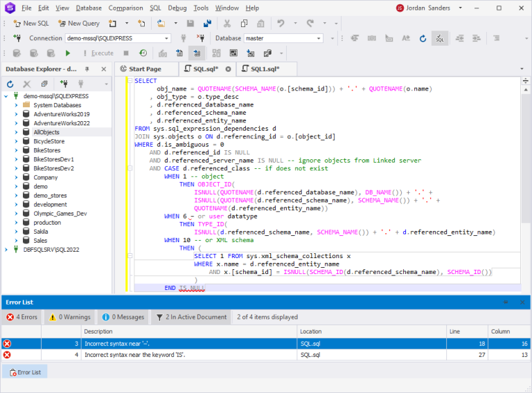Screen dimensions: 532x393
Task: Expand the AdventureWorks2019 database node
Action: coord(16,114)
